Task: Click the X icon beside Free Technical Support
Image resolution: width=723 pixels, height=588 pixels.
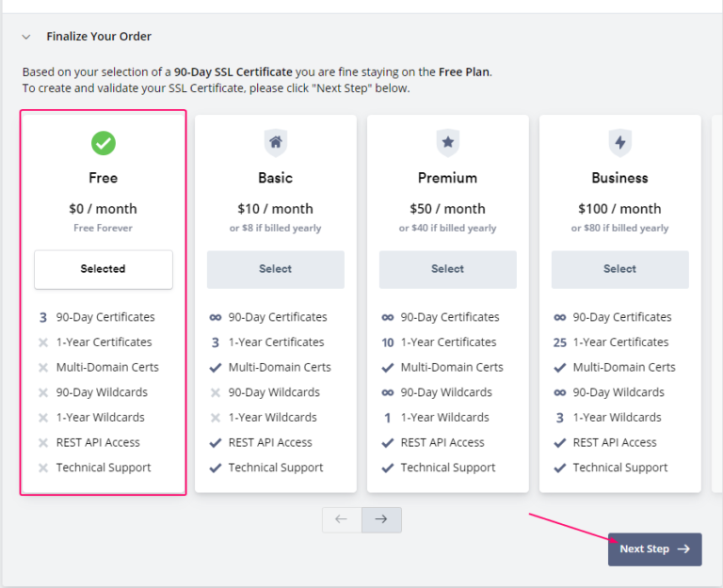Action: click(43, 468)
